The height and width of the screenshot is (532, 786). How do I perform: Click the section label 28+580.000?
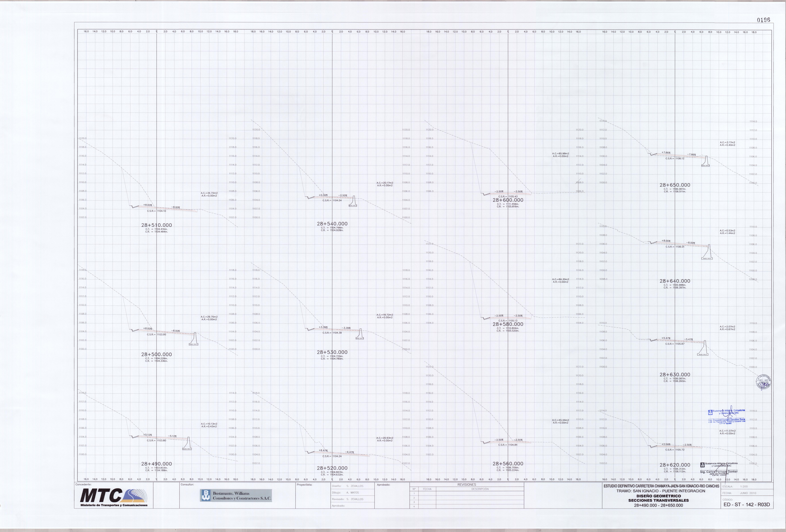[x=508, y=324]
